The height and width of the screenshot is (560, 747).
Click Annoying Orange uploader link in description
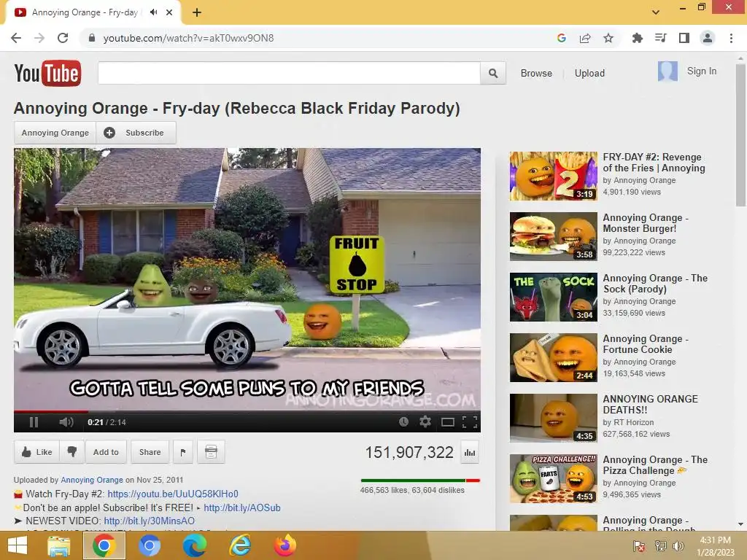pyautogui.click(x=91, y=480)
